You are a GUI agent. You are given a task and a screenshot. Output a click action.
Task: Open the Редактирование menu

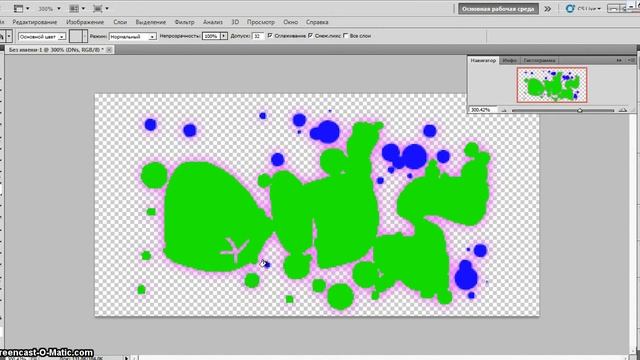35,22
